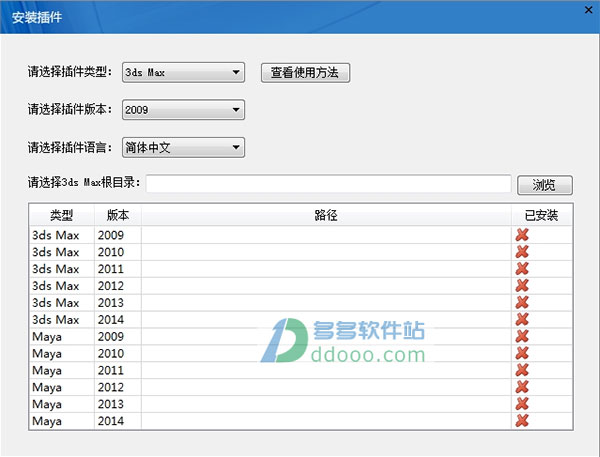The image size is (600, 457).
Task: Click the 已安装 column header
Action: point(541,215)
